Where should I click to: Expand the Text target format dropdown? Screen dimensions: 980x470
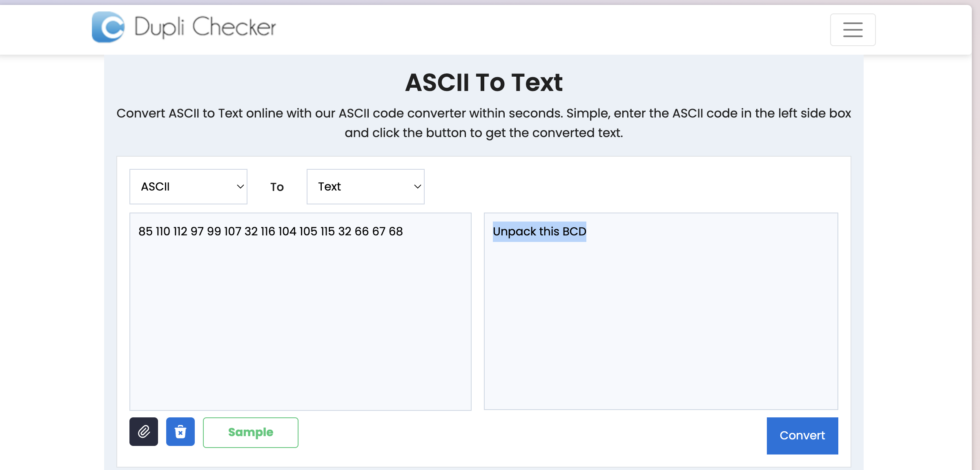(365, 186)
